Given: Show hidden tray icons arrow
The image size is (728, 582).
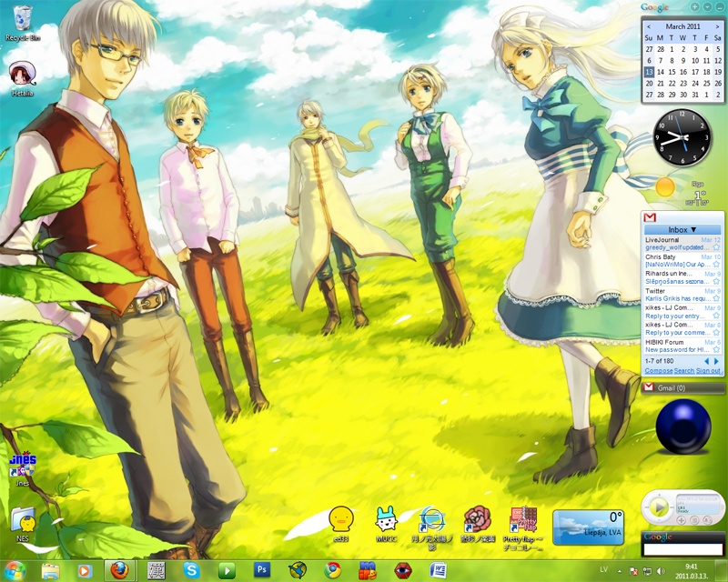Looking at the screenshot, I should pos(620,571).
